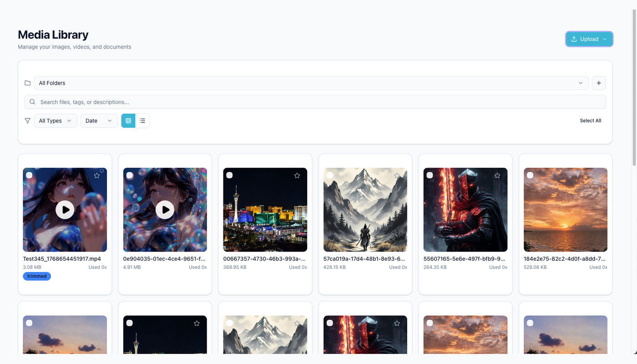Check the 184e2e75-82c2-4d0f sunset checkbox

(x=530, y=175)
